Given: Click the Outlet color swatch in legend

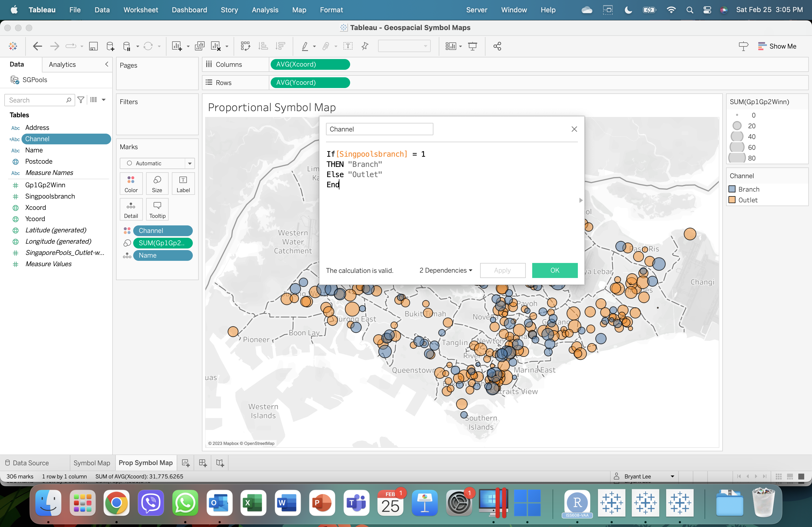Looking at the screenshot, I should click(732, 200).
